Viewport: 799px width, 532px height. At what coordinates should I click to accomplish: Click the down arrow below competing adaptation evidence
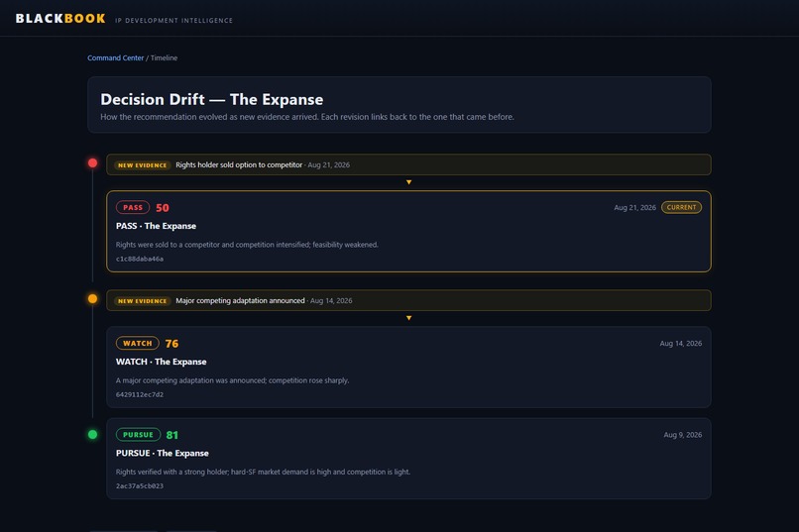coord(408,318)
